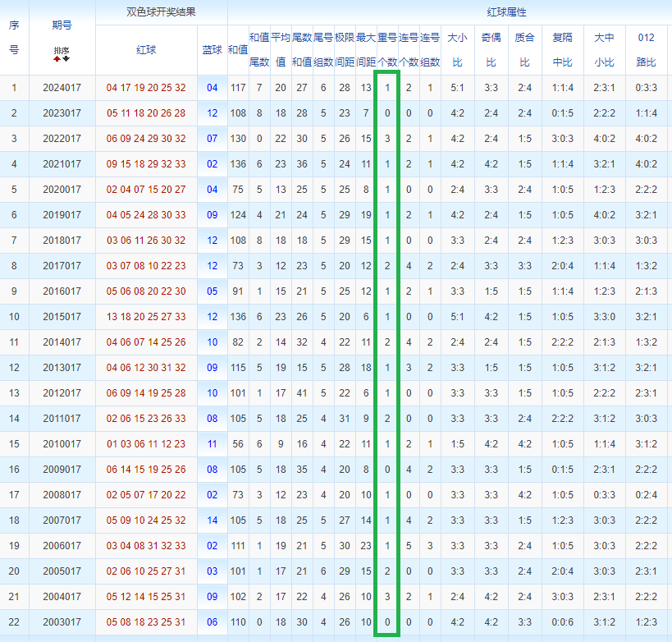Click the 双色球开奖结果 group header
This screenshot has width=672, height=642.
coord(161,12)
